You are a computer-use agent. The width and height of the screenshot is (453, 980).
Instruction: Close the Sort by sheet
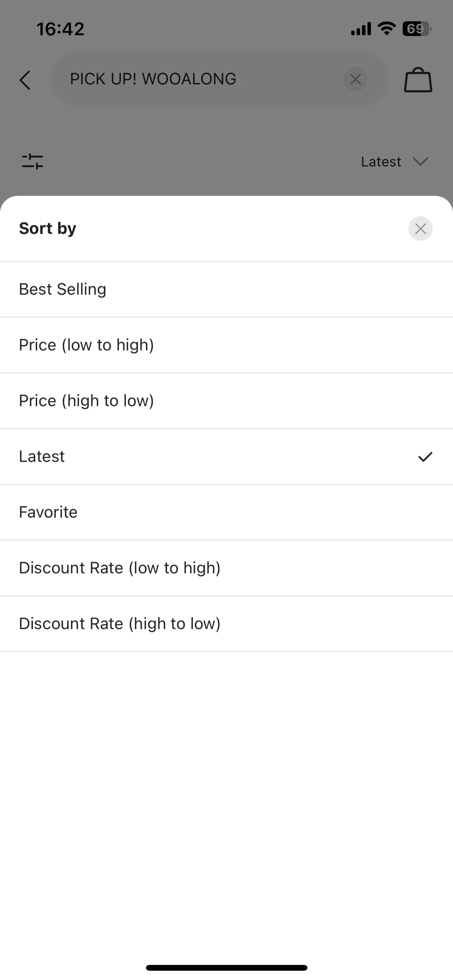pos(420,228)
